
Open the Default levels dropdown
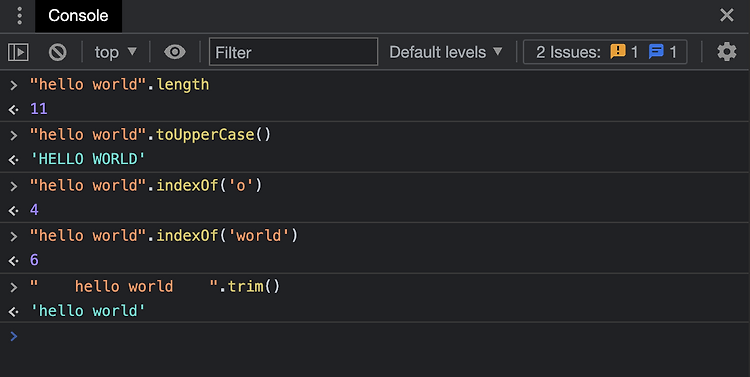coord(446,52)
